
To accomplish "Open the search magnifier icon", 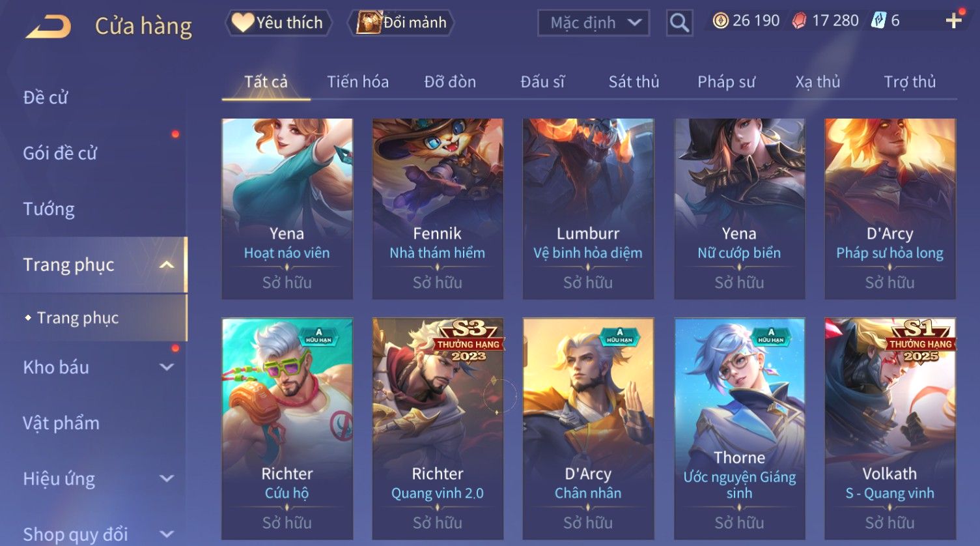I will pos(679,23).
